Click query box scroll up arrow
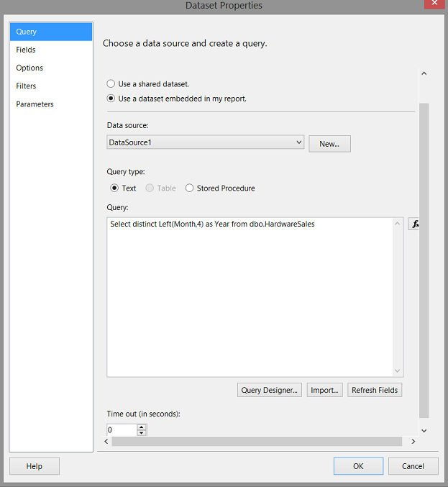Viewport: 448px width, 487px height. pyautogui.click(x=397, y=224)
